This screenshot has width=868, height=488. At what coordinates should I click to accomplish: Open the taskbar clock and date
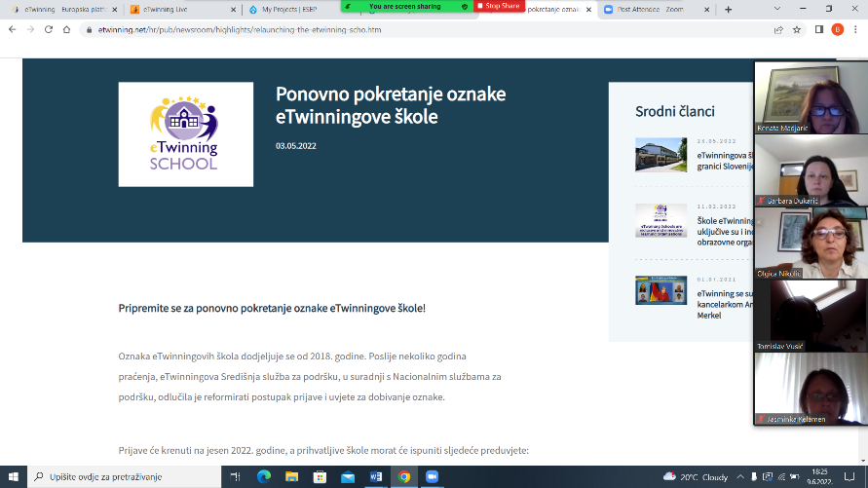pyautogui.click(x=818, y=476)
